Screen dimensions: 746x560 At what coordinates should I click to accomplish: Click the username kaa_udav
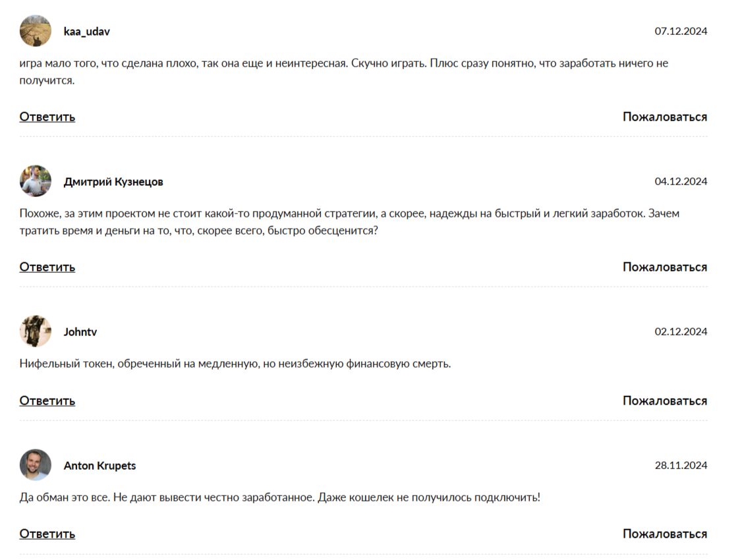click(86, 32)
